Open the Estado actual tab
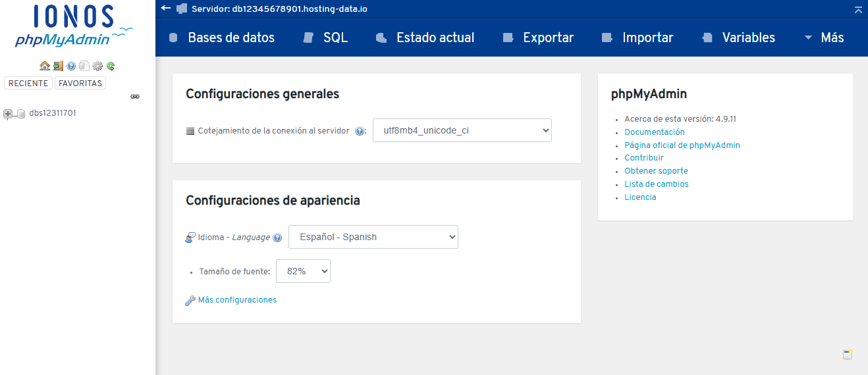The width and height of the screenshot is (868, 375). tap(425, 37)
